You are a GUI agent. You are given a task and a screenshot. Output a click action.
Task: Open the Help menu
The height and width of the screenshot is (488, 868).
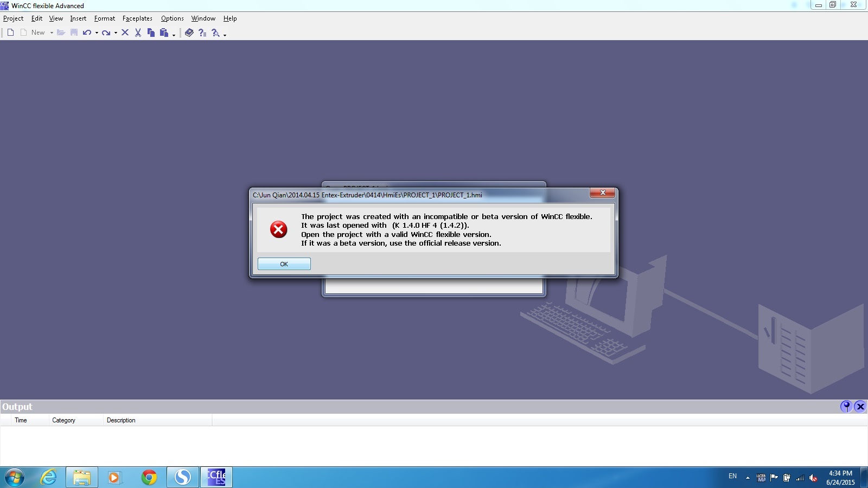pos(230,18)
